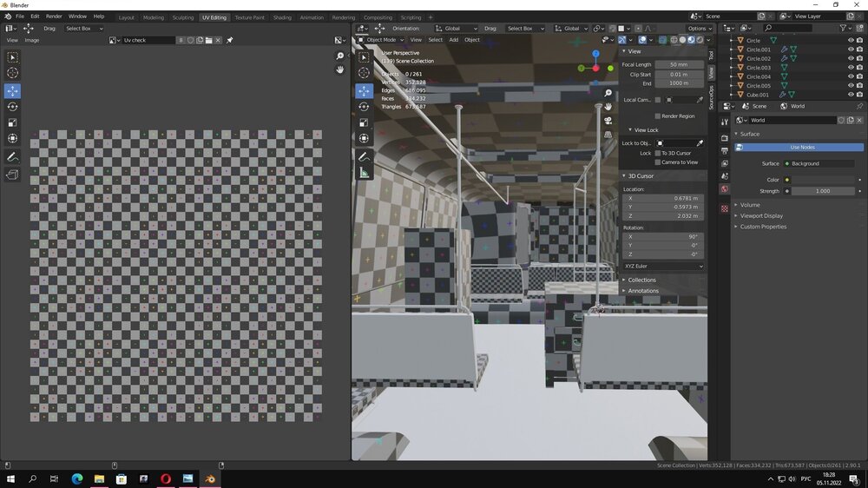
Task: Check Lock Camera to View
Action: coord(658,162)
